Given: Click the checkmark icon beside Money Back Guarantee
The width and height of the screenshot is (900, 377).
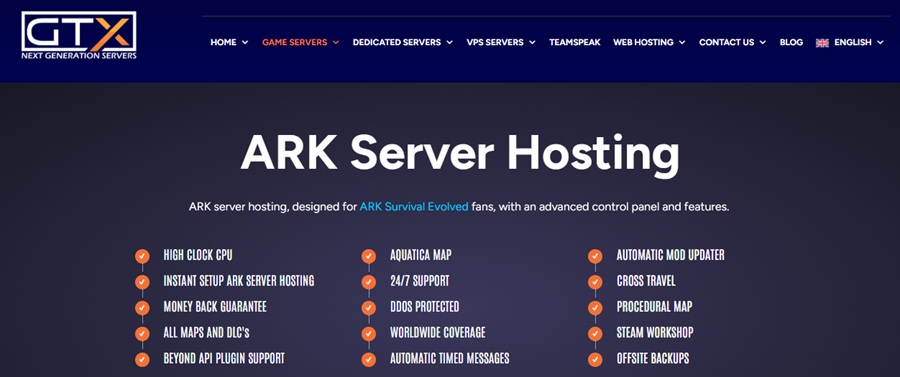Looking at the screenshot, I should (x=142, y=308).
